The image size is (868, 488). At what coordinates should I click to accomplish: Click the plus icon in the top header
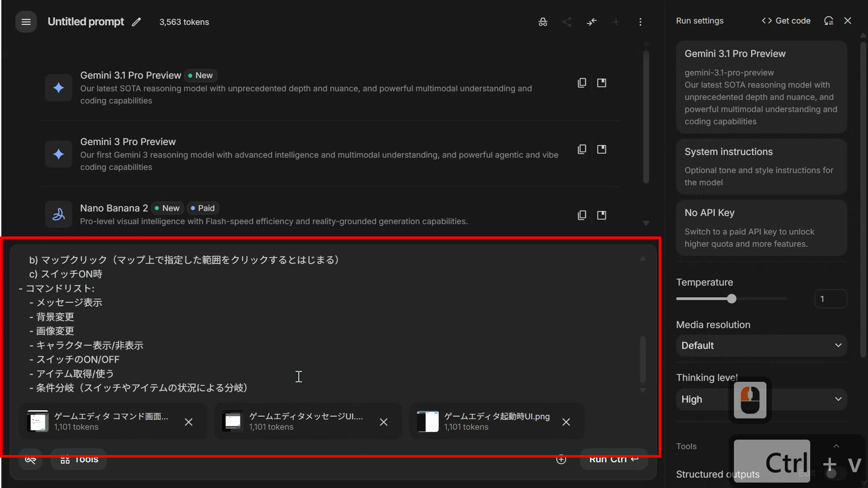(x=616, y=22)
